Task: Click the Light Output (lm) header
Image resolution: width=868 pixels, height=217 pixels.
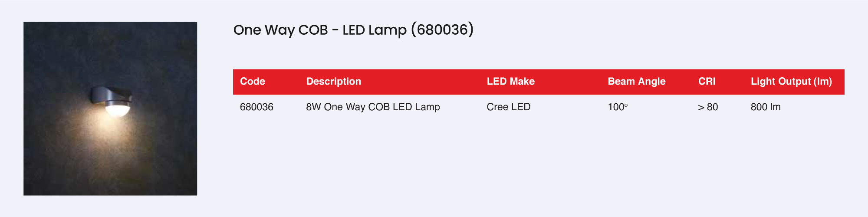Action: click(x=791, y=82)
